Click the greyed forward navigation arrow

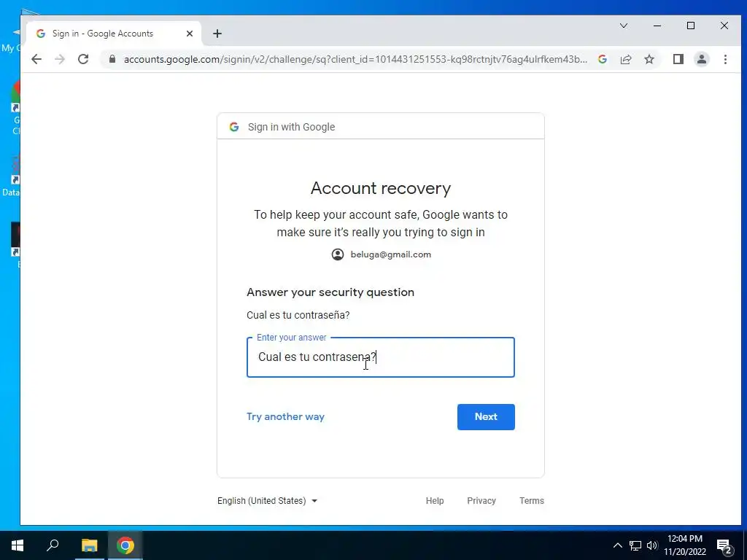[x=60, y=59]
